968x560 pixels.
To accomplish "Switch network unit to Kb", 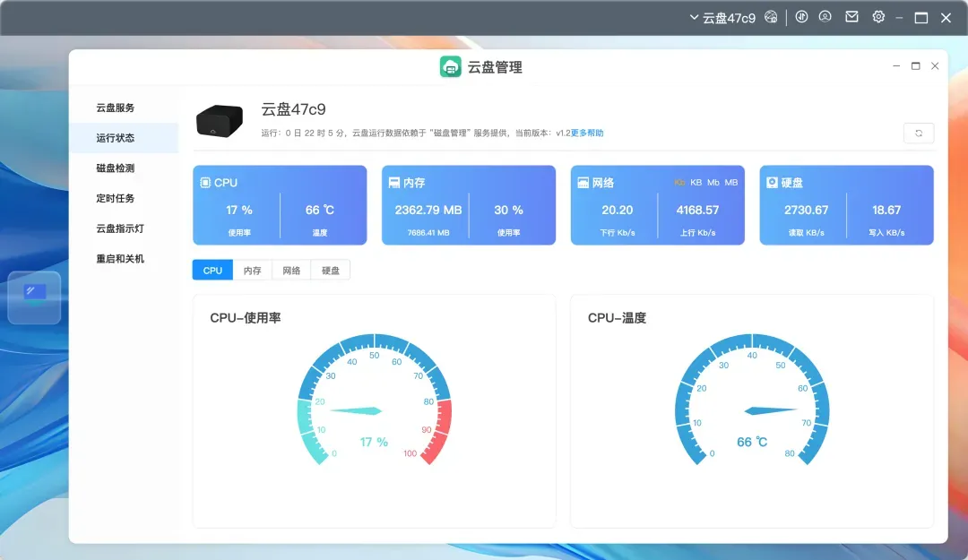I will click(x=679, y=183).
